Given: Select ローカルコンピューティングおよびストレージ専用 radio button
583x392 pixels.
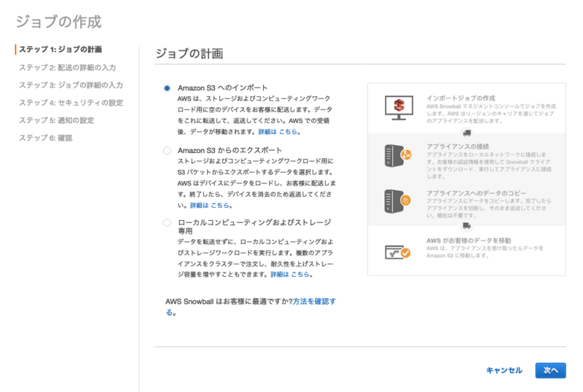Looking at the screenshot, I should 167,223.
